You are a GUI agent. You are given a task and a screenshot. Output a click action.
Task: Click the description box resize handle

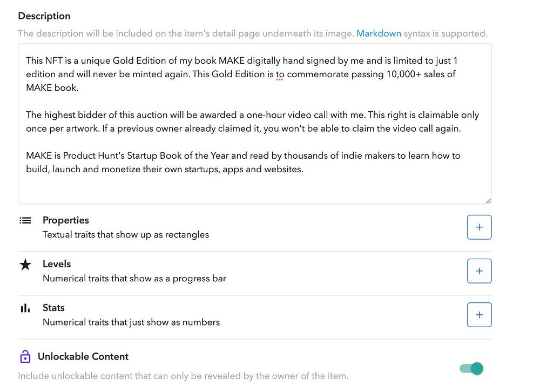pyautogui.click(x=488, y=200)
